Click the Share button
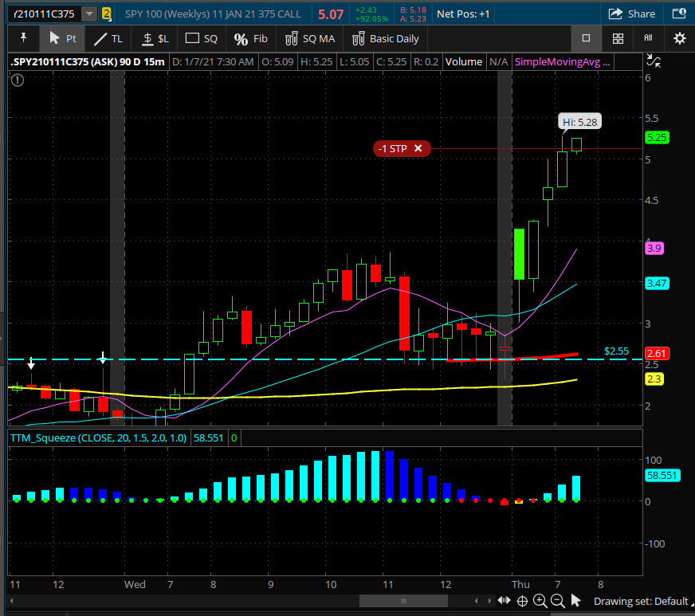 pyautogui.click(x=632, y=14)
